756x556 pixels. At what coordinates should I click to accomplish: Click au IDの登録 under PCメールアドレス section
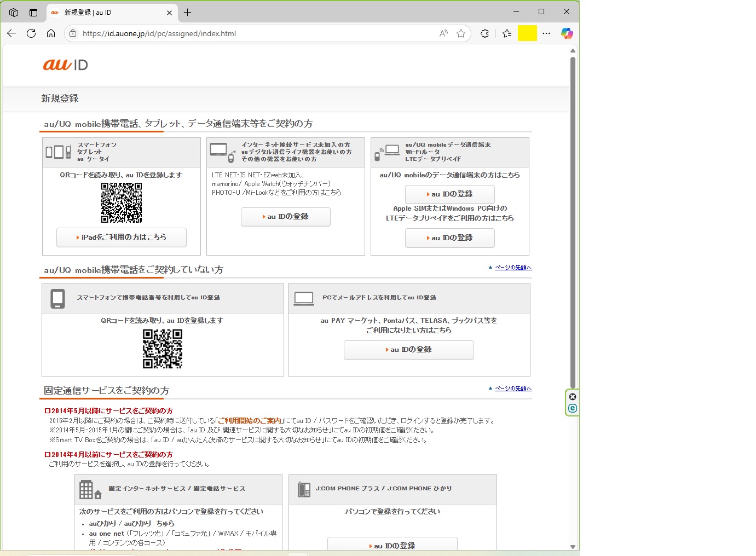[408, 350]
